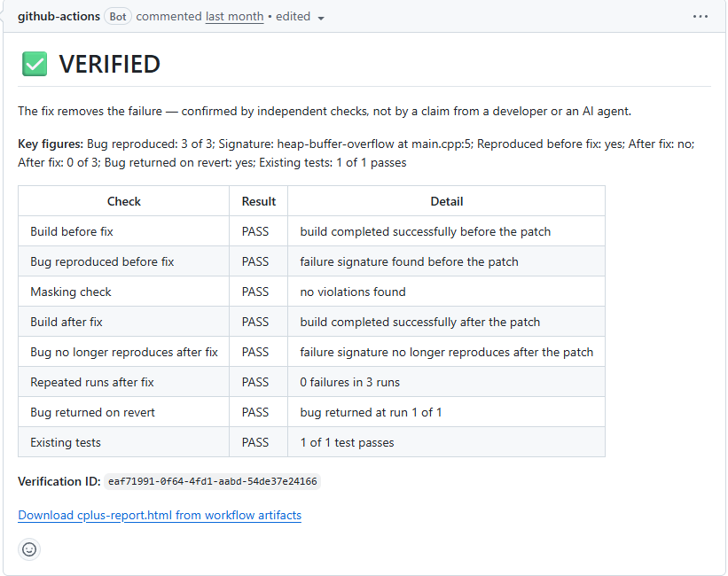
Task: Click the green VERIFIED checkmark emoji
Action: pyautogui.click(x=35, y=64)
